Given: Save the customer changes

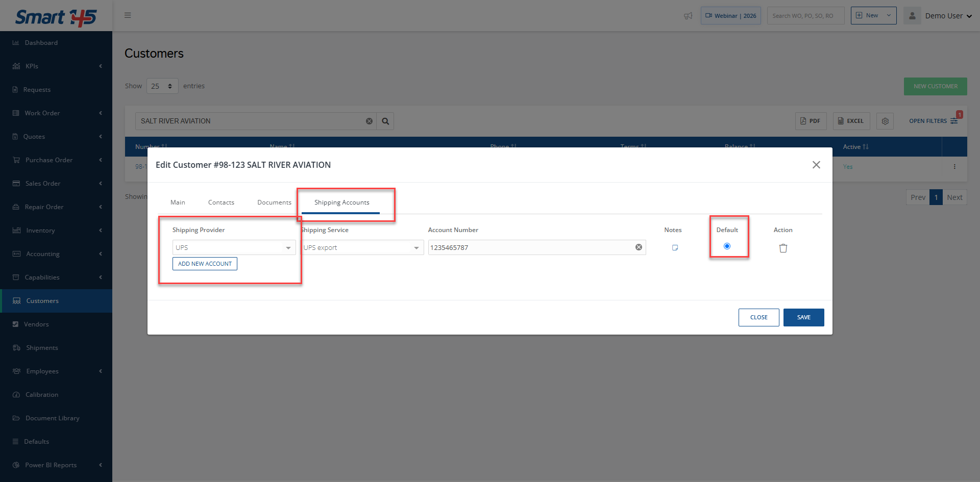Looking at the screenshot, I should tap(803, 317).
